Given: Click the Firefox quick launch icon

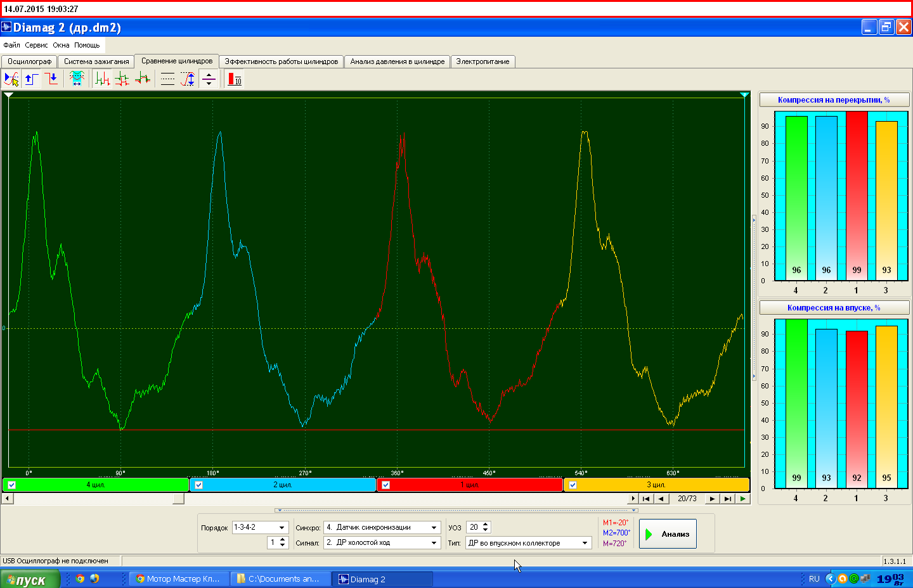Looking at the screenshot, I should click(x=94, y=578).
